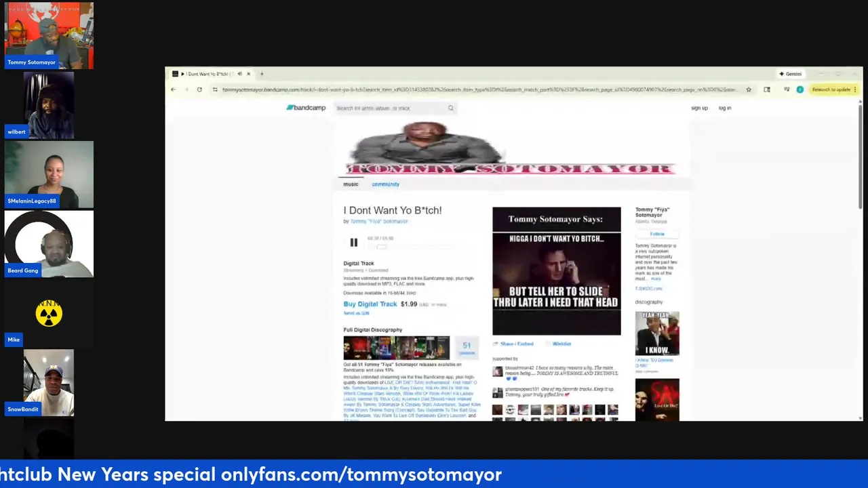Click Relaunch to update button
Screen dimensions: 868x488
tap(834, 89)
